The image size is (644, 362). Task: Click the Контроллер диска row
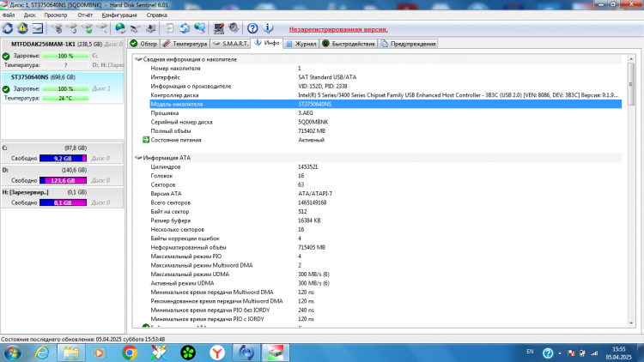tap(386, 95)
